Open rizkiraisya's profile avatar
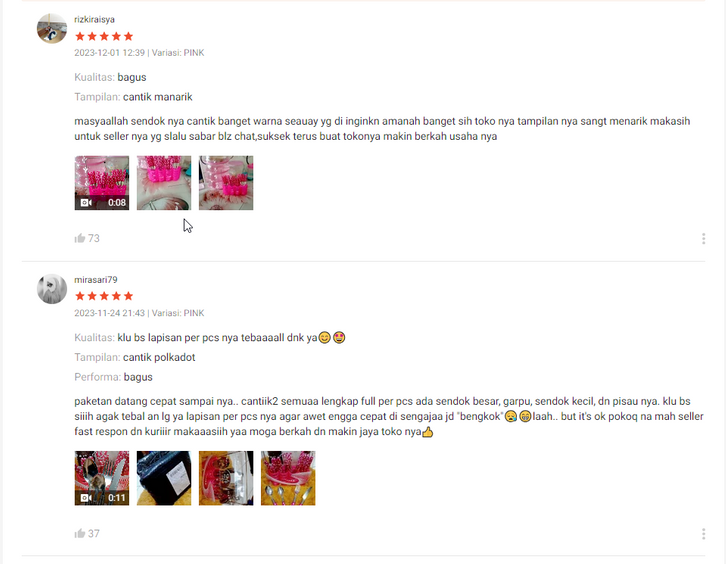726x564 pixels. tap(52, 29)
